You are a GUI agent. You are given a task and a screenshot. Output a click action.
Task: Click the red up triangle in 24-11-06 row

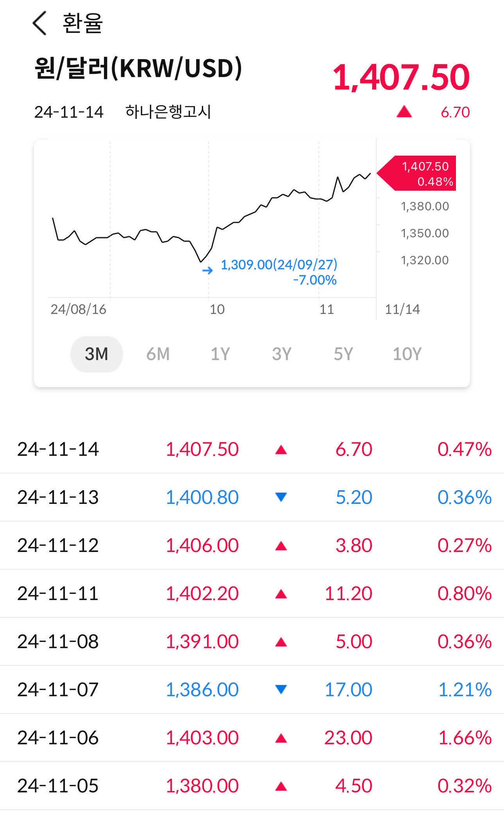pos(281,738)
